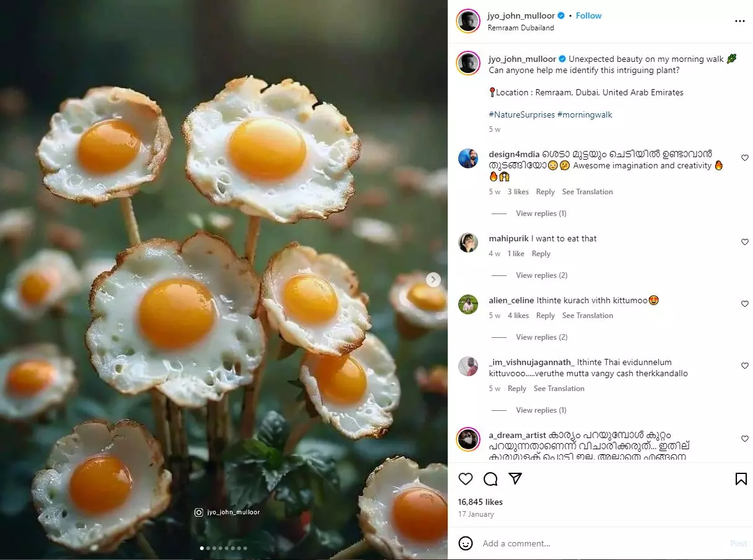Expand View replies (2) under alien_celine
Image resolution: width=753 pixels, height=560 pixels.
pyautogui.click(x=541, y=337)
